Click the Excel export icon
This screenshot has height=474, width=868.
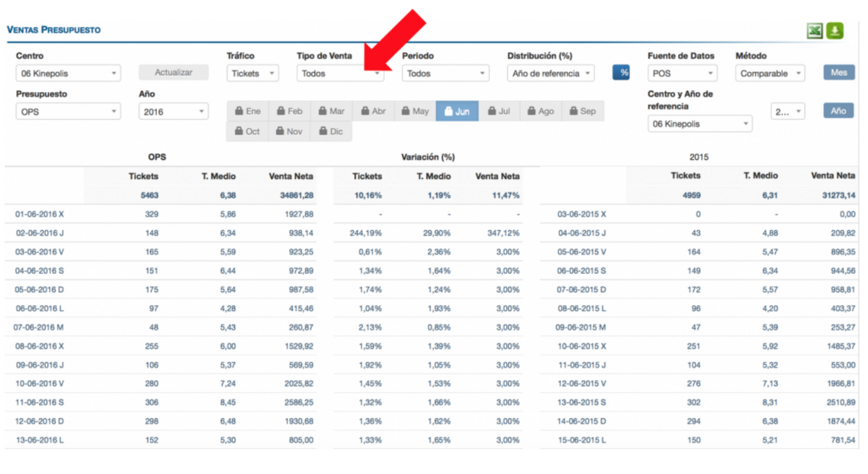tap(814, 31)
